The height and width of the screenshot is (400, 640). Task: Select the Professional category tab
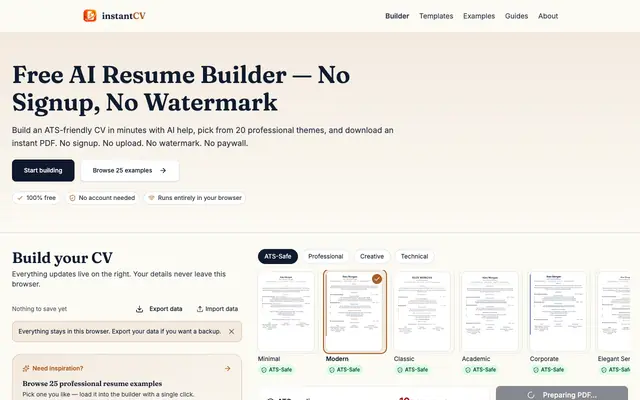tap(325, 256)
